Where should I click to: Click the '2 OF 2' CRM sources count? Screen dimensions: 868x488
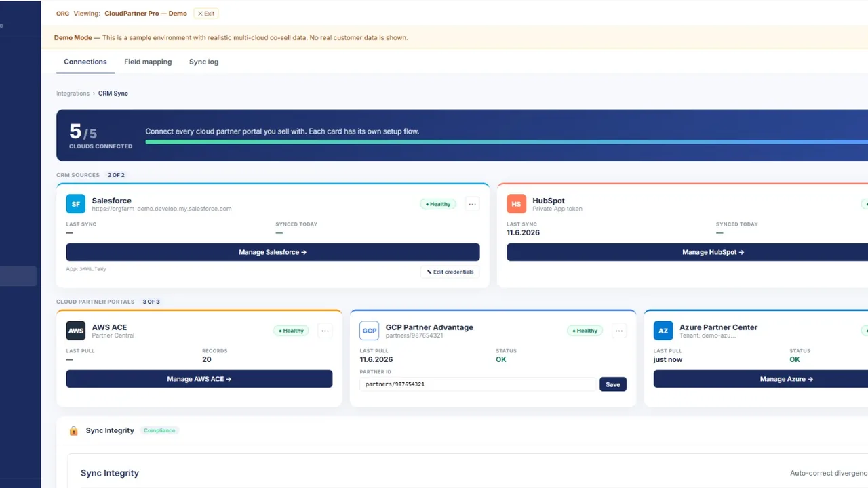116,175
